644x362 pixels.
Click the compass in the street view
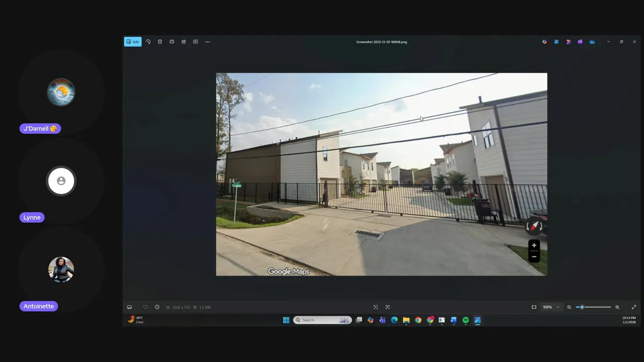point(534,227)
